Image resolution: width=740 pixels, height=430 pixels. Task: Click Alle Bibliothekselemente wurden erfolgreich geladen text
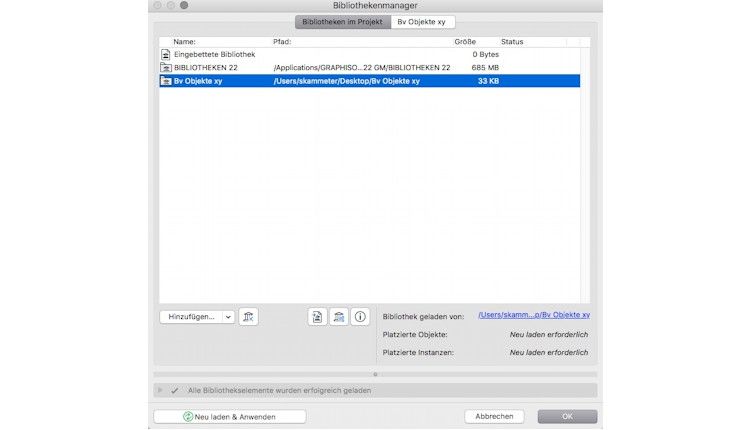pyautogui.click(x=279, y=390)
